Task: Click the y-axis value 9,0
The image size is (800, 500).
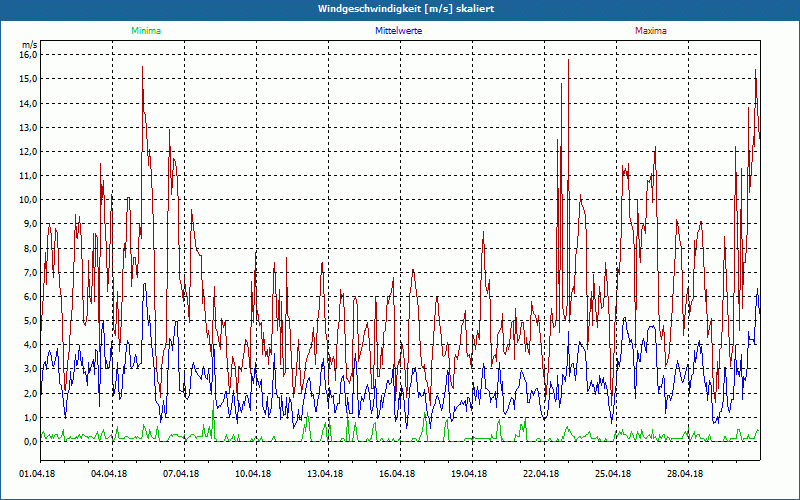Action: point(31,223)
